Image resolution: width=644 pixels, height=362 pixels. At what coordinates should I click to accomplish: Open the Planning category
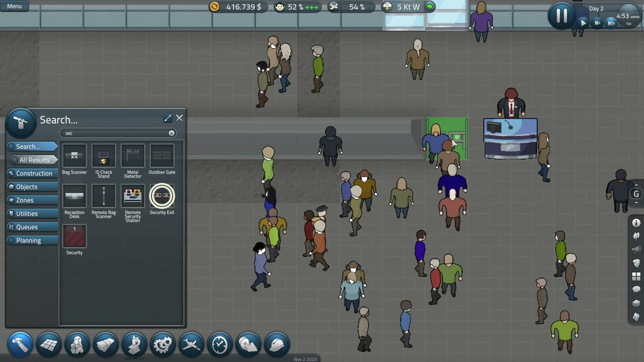coord(33,240)
